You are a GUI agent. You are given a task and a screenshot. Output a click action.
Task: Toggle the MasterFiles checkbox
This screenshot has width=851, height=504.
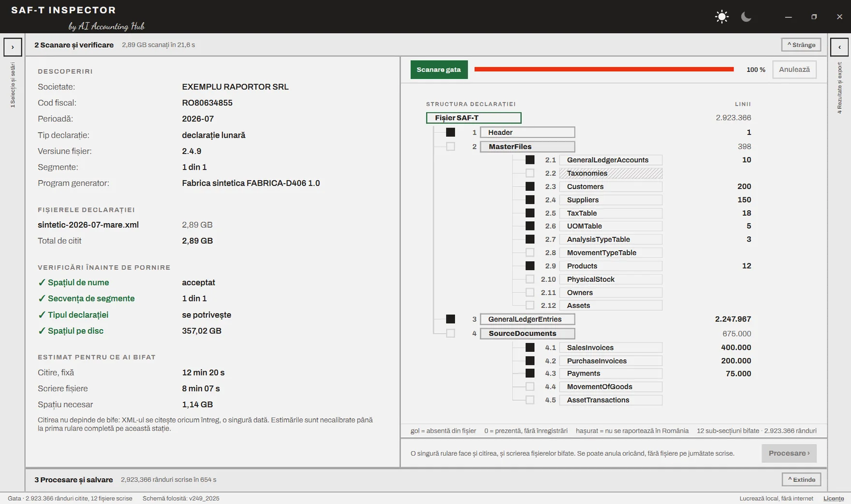(x=451, y=146)
